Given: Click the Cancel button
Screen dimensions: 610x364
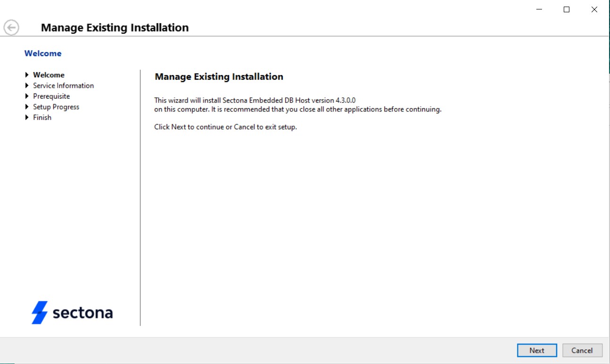Looking at the screenshot, I should coord(582,350).
